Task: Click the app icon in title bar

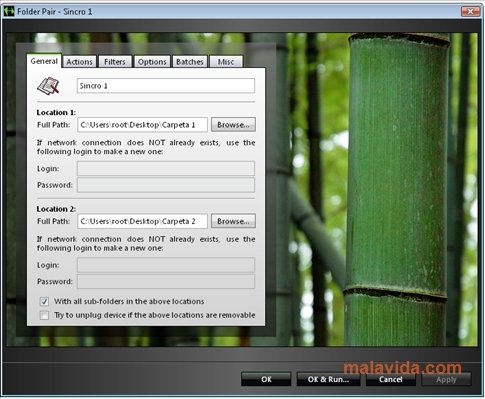Action: tap(9, 12)
